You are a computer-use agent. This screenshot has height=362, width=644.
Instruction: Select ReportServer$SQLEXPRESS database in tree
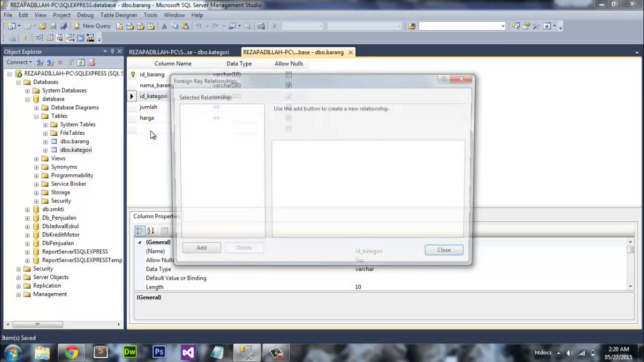tap(75, 252)
